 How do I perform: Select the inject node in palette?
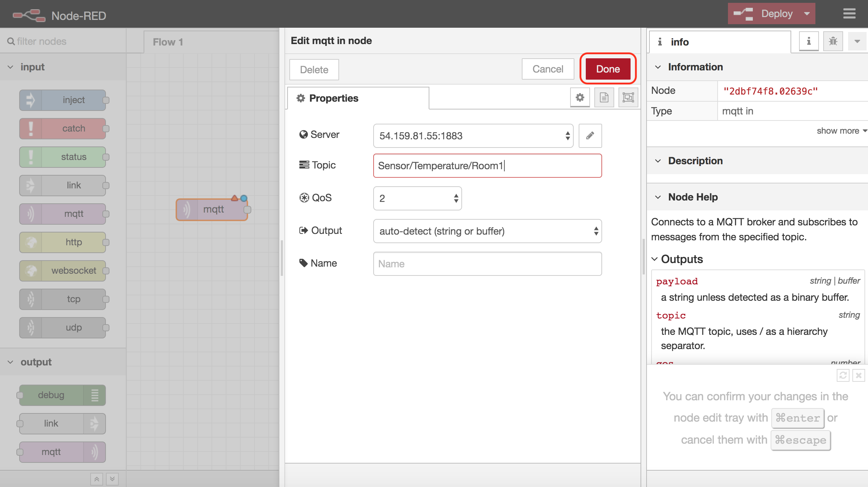[x=63, y=100]
